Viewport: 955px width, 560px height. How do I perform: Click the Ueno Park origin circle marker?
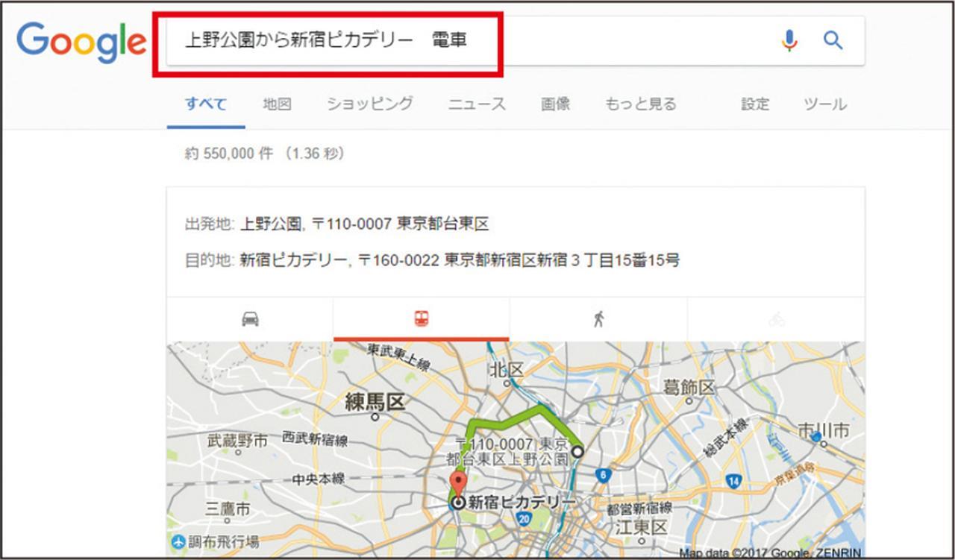pyautogui.click(x=577, y=451)
